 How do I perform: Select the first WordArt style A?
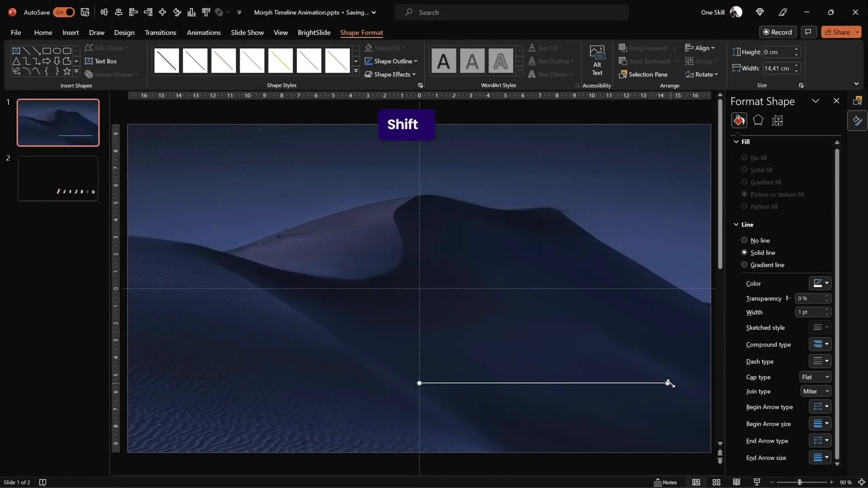[443, 61]
